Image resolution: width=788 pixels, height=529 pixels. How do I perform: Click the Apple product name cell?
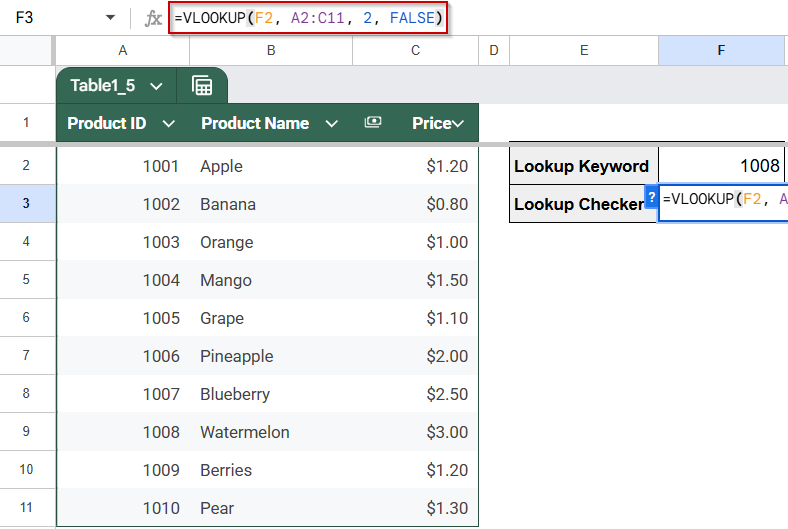(x=271, y=166)
